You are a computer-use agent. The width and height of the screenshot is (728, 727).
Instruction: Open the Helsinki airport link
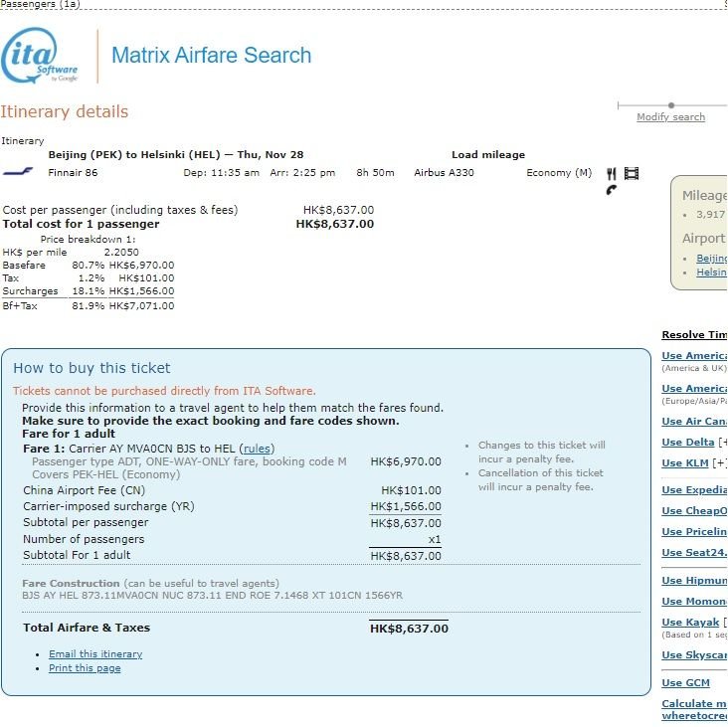(711, 273)
